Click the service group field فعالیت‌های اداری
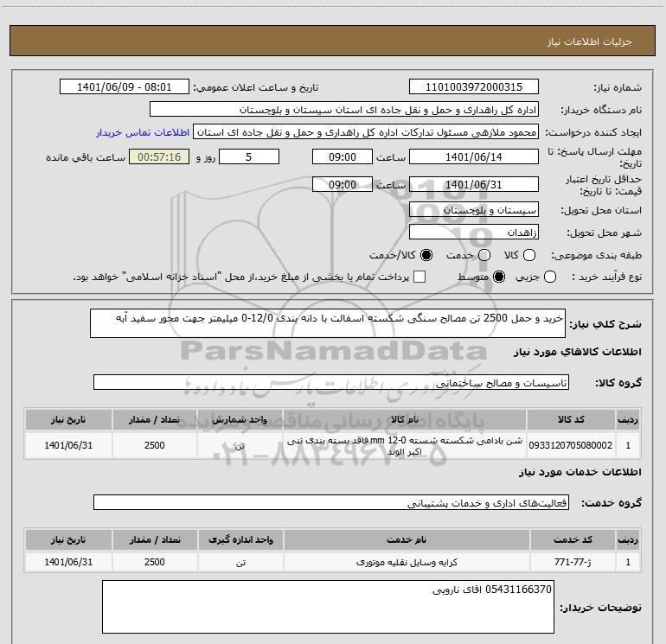666x644 pixels. 331,502
